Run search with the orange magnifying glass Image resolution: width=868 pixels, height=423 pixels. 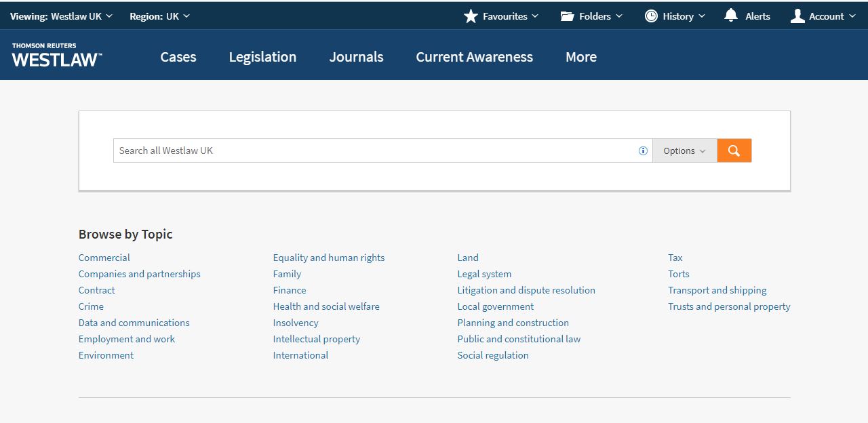pyautogui.click(x=734, y=150)
